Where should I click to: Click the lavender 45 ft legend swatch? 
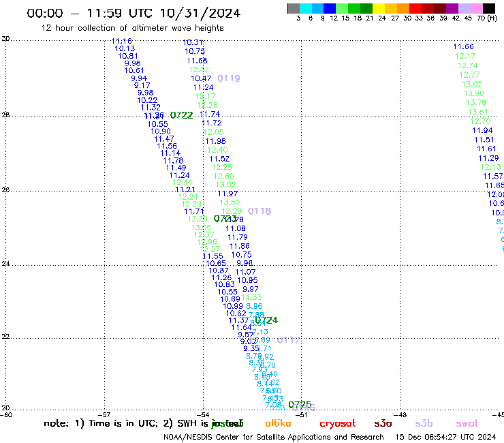coord(464,9)
